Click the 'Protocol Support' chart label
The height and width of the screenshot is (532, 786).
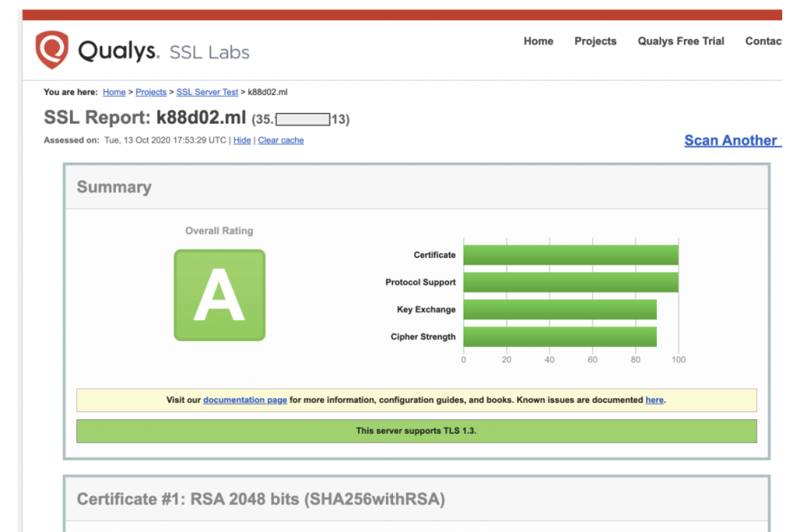coord(421,283)
